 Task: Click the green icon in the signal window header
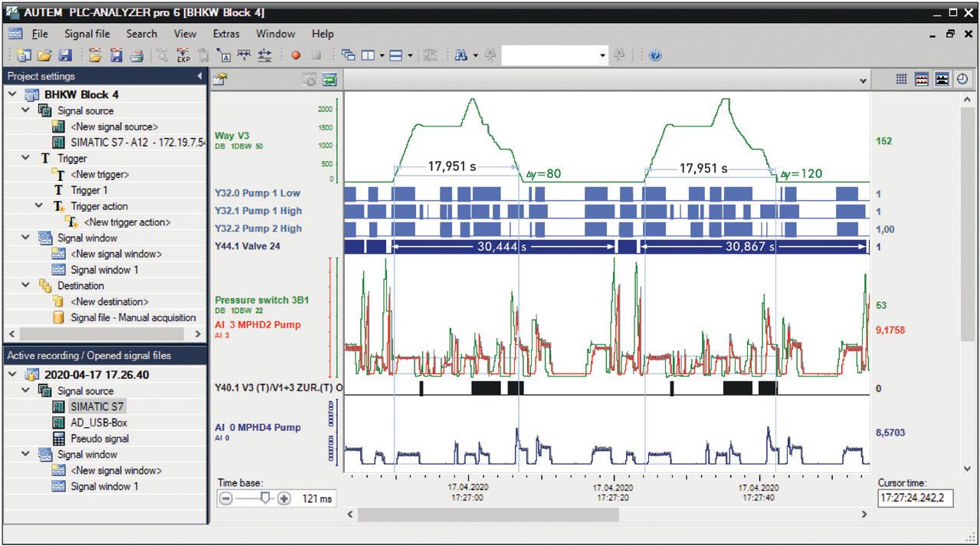[330, 78]
